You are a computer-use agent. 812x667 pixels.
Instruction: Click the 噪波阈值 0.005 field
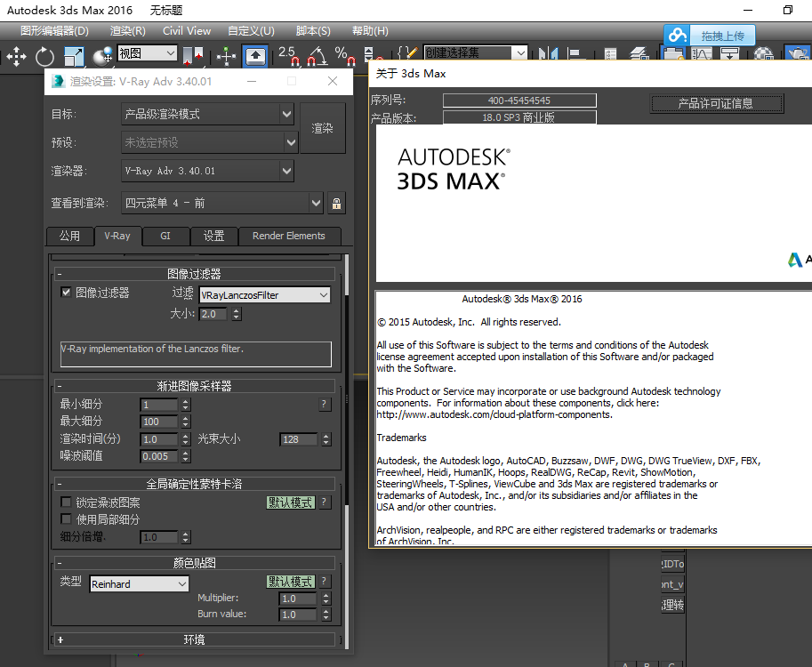[x=159, y=456]
